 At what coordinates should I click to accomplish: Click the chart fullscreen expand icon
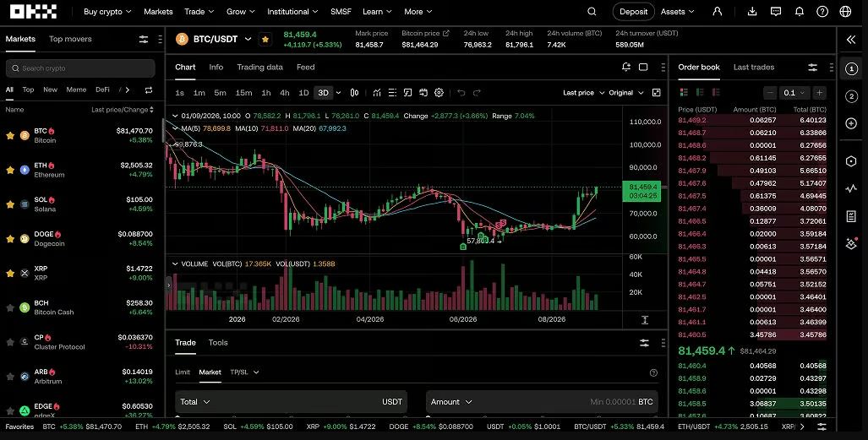click(x=657, y=93)
